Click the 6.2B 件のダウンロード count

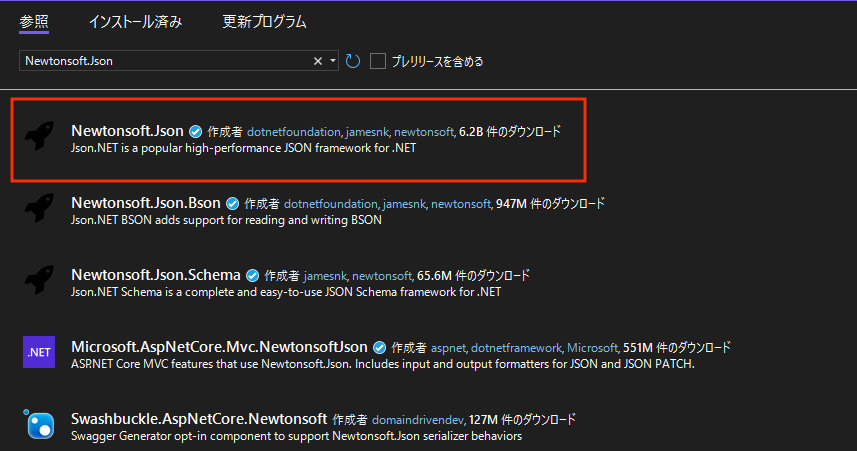pyautogui.click(x=510, y=132)
